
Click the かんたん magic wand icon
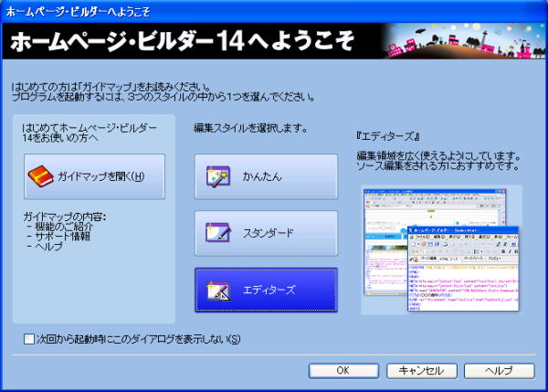(218, 176)
